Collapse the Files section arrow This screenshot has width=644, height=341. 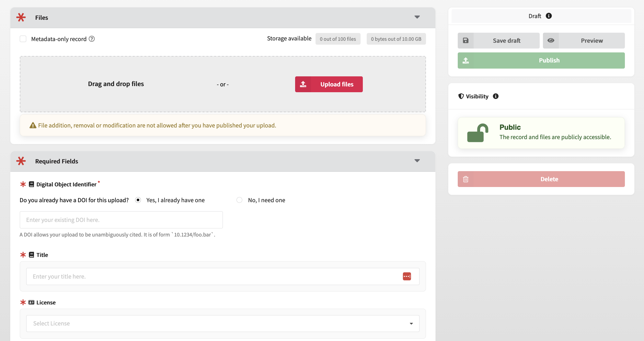417,17
